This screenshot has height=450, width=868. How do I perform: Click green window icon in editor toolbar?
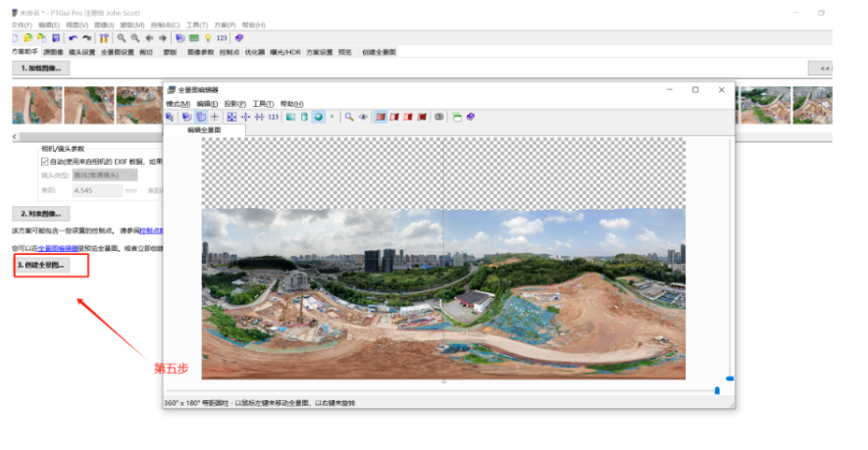click(x=457, y=117)
